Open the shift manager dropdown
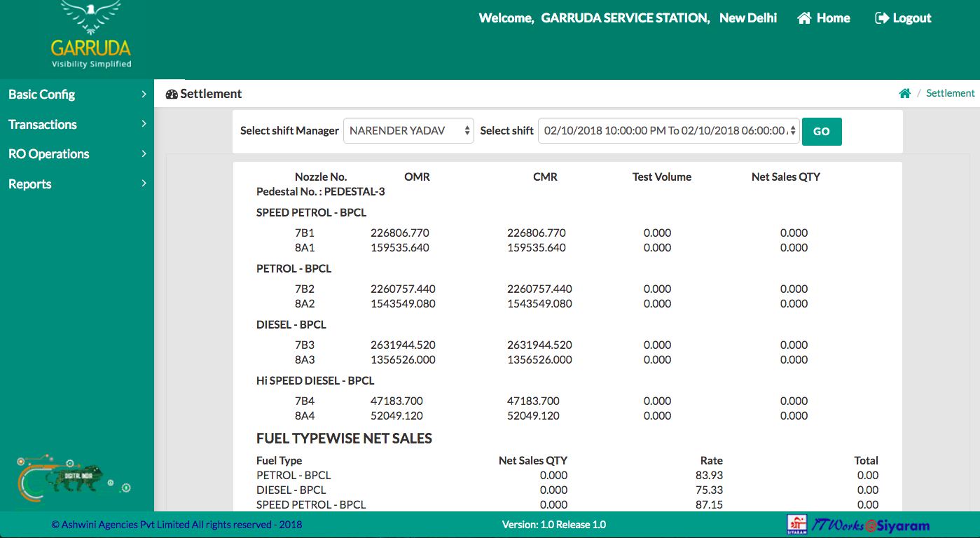The width and height of the screenshot is (980, 538). point(408,130)
